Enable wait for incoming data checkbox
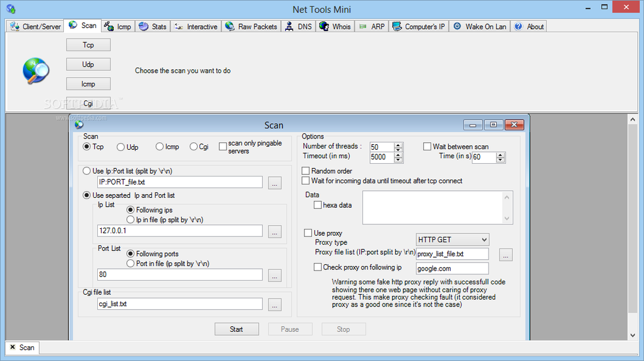The image size is (644, 361). pos(306,181)
